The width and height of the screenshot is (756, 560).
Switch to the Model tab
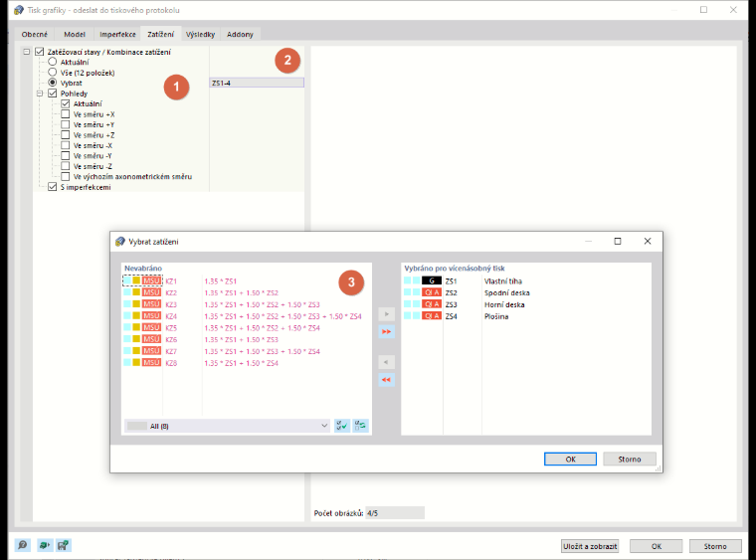coord(75,34)
